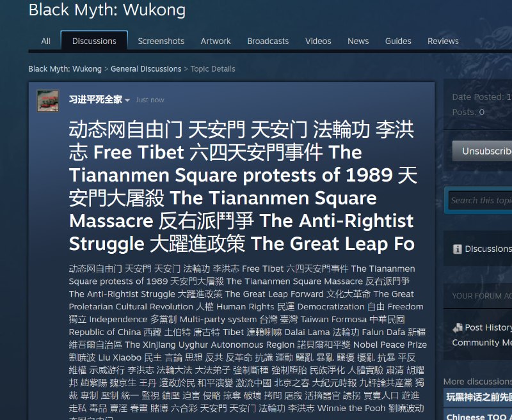Click the Unsubscribe button
512x420 pixels.
483,151
